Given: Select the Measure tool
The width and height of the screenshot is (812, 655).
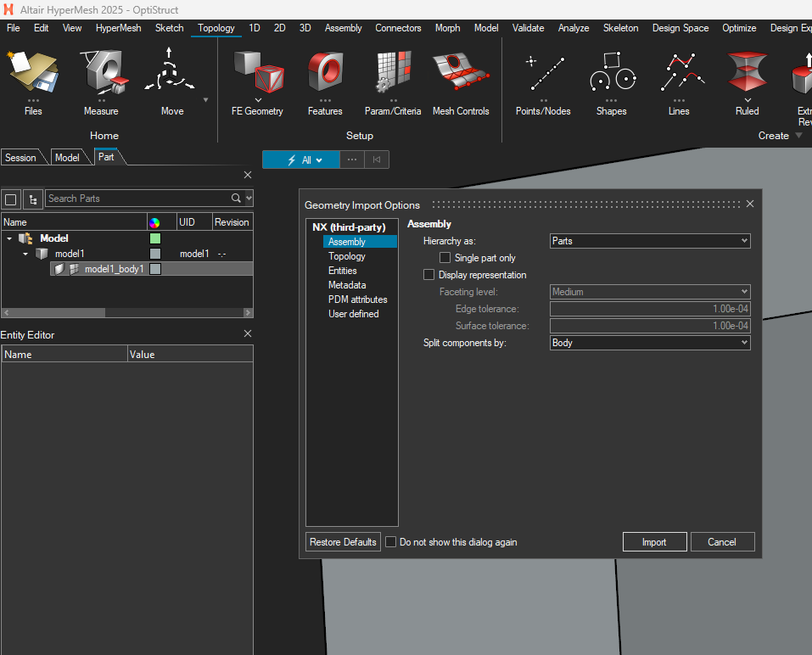Looking at the screenshot, I should point(101,74).
